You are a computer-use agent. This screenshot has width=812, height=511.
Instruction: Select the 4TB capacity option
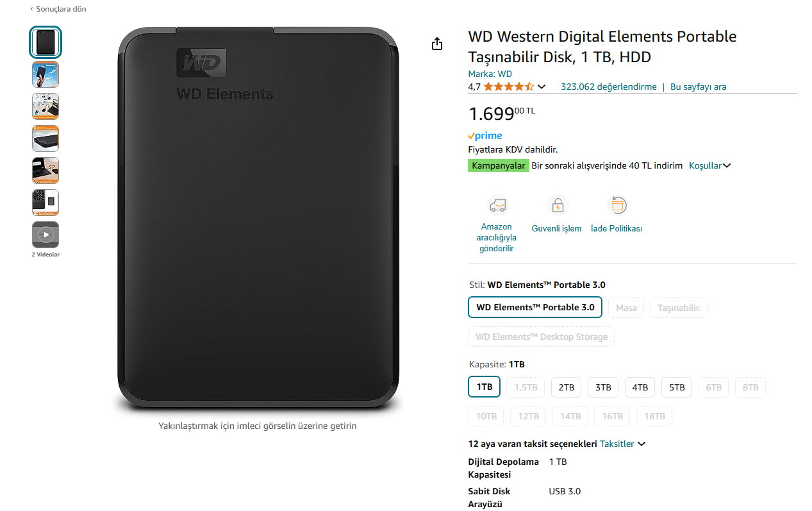[640, 387]
